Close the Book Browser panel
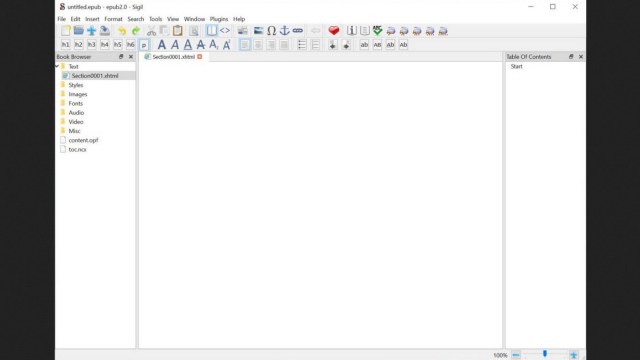Image resolution: width=640 pixels, height=360 pixels. [131, 57]
